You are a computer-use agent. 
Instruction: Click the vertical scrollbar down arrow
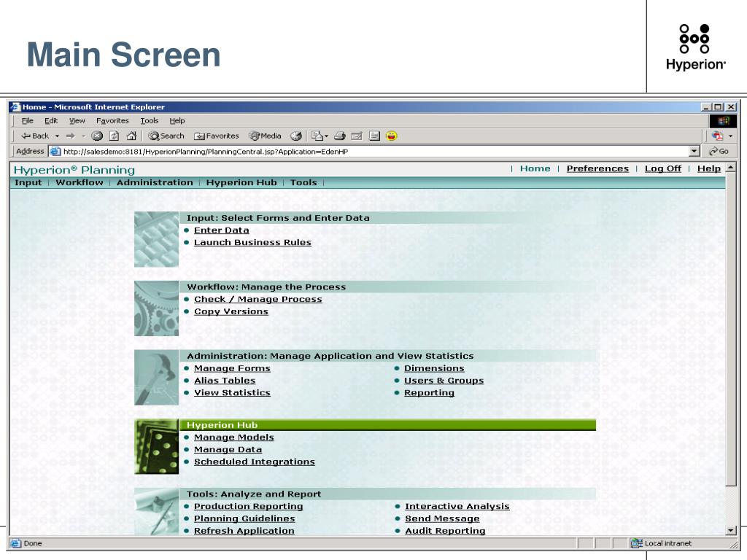[x=731, y=531]
